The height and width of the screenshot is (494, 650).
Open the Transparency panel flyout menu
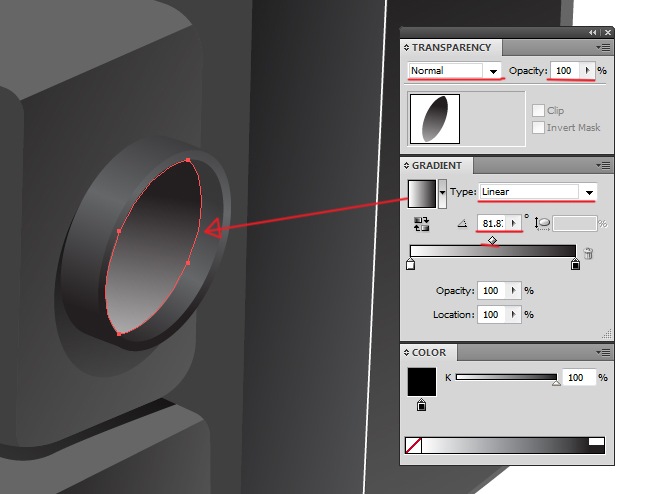click(x=603, y=48)
